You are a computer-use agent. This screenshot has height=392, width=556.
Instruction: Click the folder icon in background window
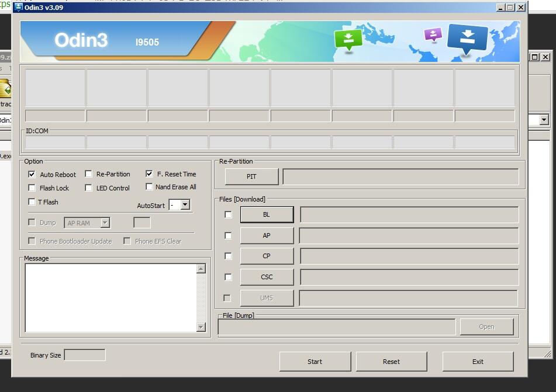(x=6, y=89)
